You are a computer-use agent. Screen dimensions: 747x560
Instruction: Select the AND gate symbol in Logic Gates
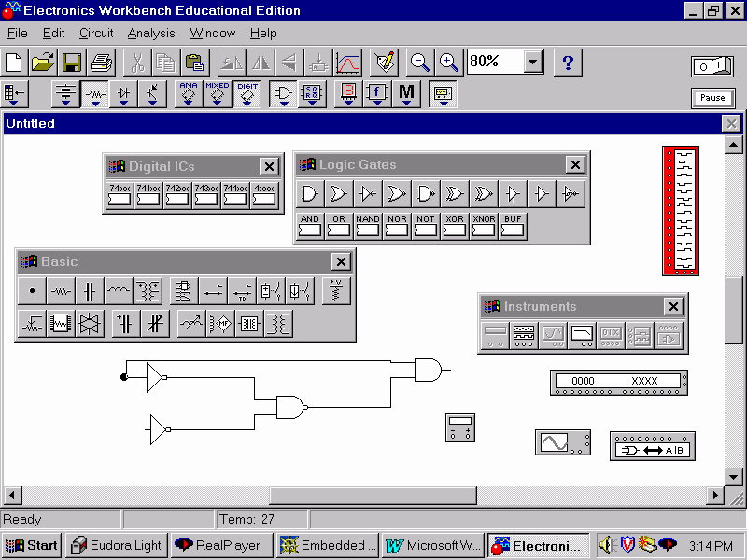pos(310,194)
